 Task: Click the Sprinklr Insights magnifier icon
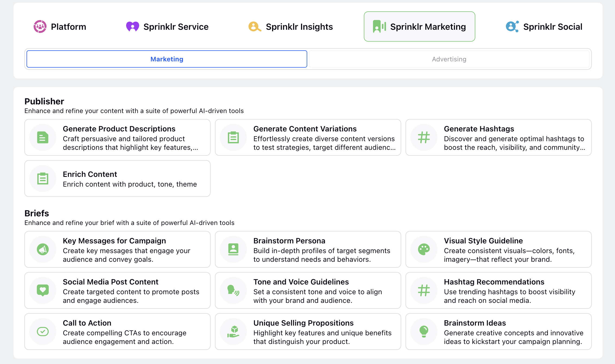[255, 27]
